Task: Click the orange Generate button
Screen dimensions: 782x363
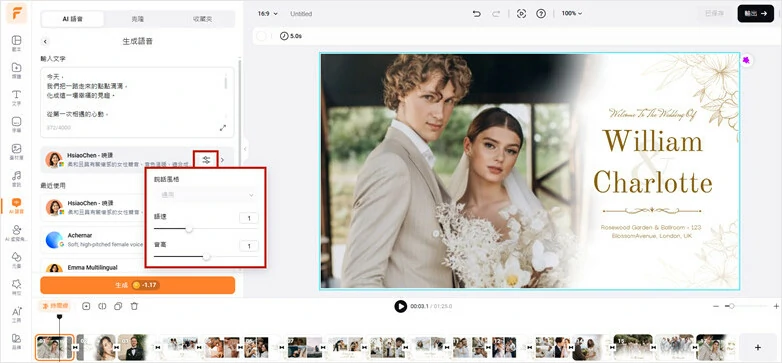Action: point(138,285)
